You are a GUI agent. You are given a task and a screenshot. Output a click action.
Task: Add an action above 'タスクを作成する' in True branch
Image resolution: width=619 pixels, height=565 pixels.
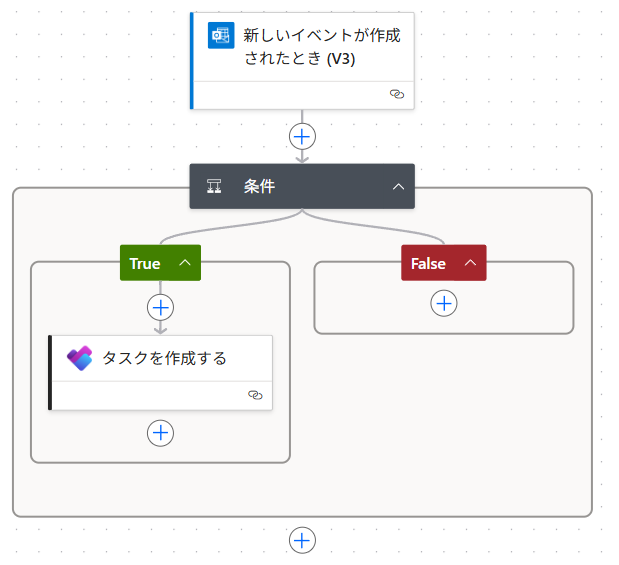[160, 307]
